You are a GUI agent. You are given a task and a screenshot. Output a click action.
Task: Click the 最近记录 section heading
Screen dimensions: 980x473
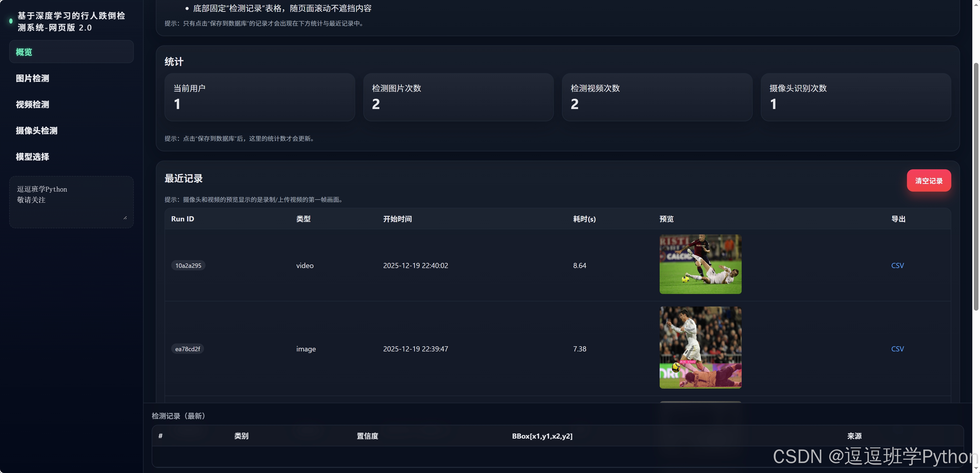coord(183,178)
